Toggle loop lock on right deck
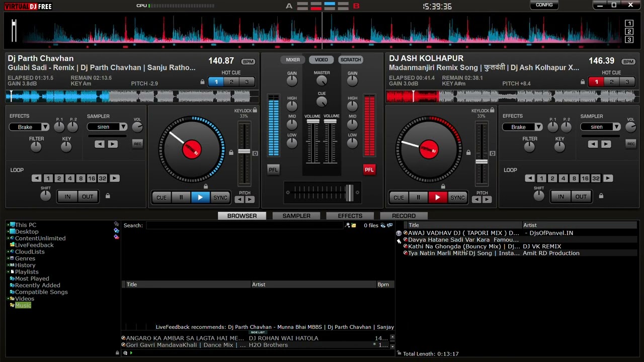 [601, 196]
